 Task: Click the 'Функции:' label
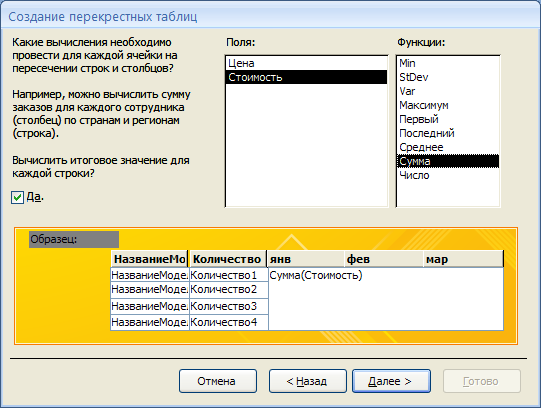pos(421,42)
